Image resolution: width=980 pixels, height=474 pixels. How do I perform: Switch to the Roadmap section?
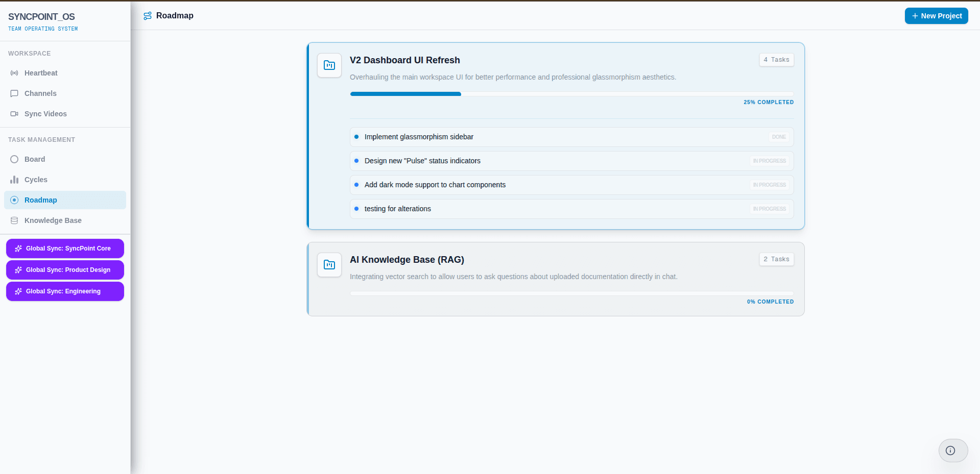pyautogui.click(x=41, y=200)
